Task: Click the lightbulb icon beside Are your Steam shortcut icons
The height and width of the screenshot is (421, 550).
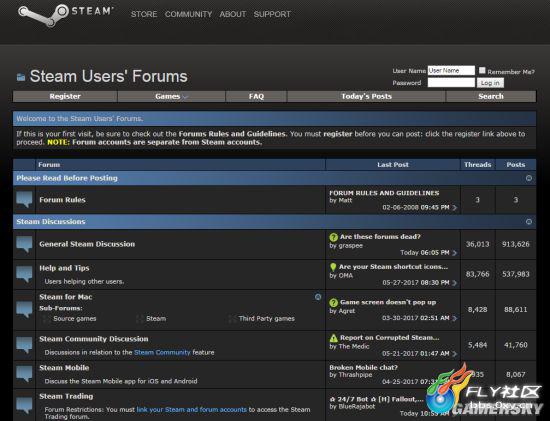Action: [333, 267]
